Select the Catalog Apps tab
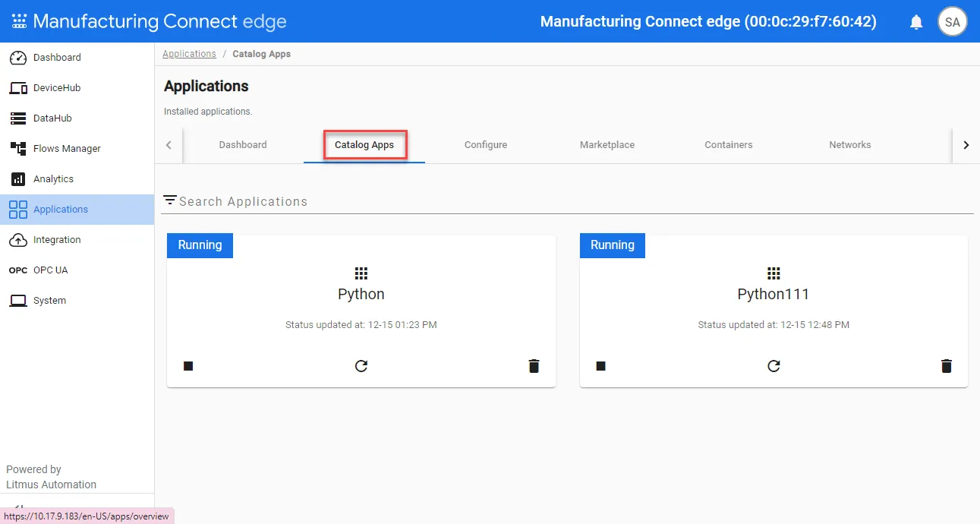980x524 pixels. click(364, 145)
